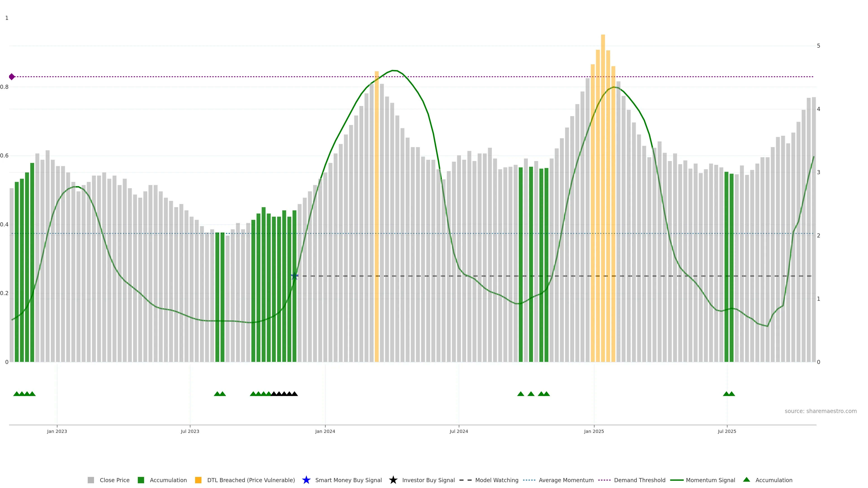Click the green Accumulation square legend swatch

[141, 480]
